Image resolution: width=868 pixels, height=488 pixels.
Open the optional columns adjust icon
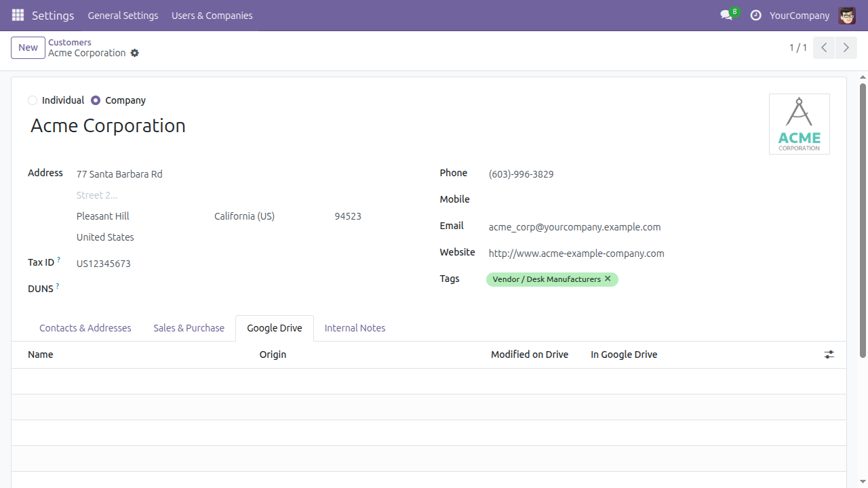point(829,354)
